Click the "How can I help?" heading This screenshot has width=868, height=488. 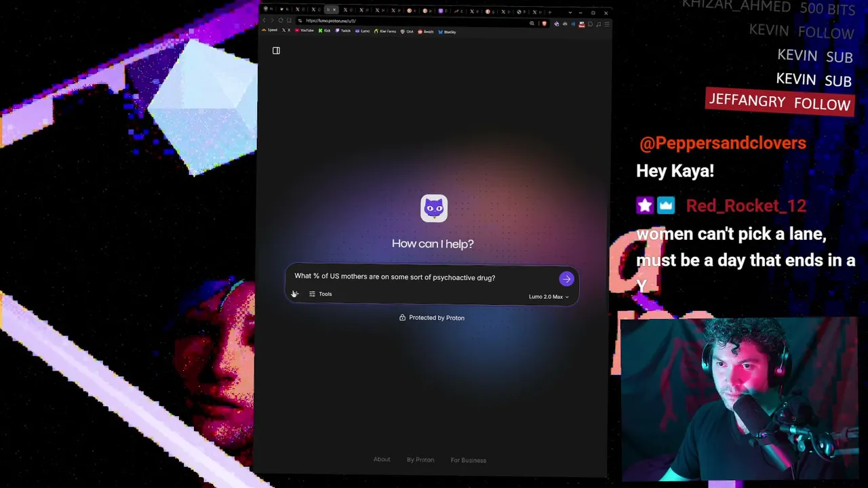click(x=433, y=244)
